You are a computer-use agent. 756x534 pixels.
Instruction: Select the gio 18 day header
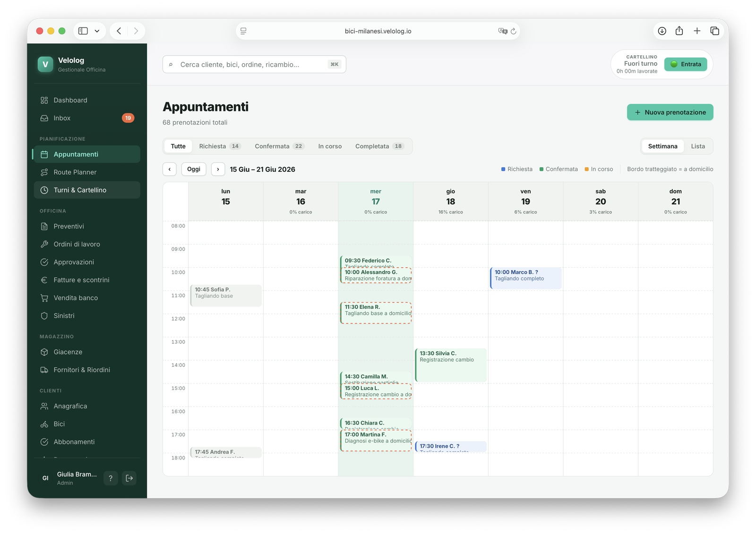(451, 202)
